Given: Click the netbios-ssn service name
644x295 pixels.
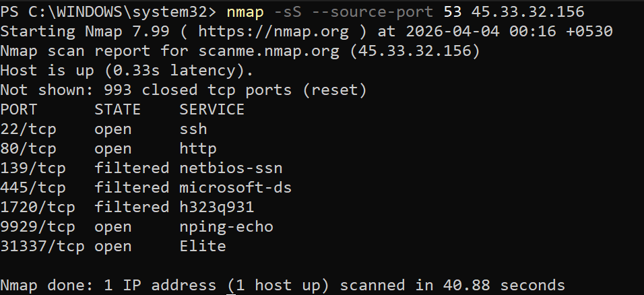Looking at the screenshot, I should pyautogui.click(x=230, y=168).
